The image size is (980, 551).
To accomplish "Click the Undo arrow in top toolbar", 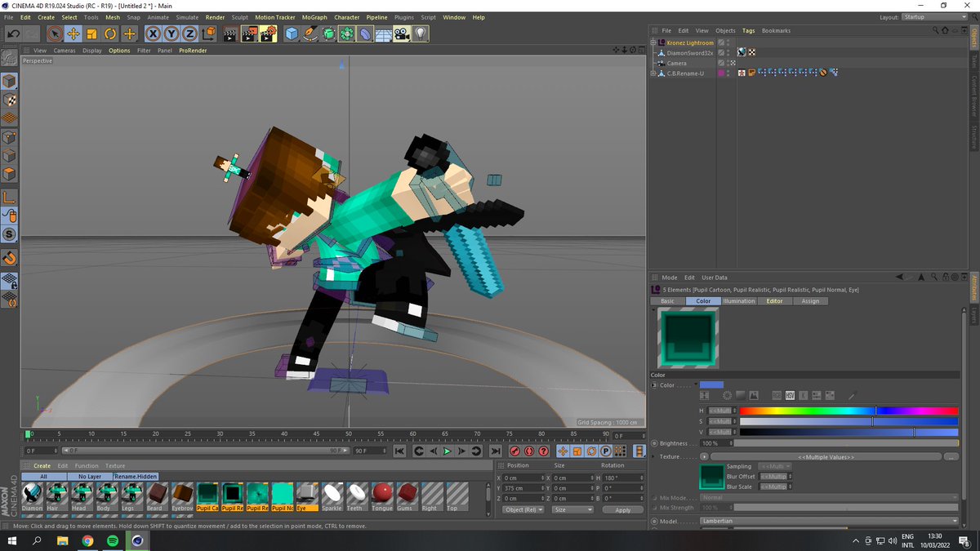I will [13, 33].
